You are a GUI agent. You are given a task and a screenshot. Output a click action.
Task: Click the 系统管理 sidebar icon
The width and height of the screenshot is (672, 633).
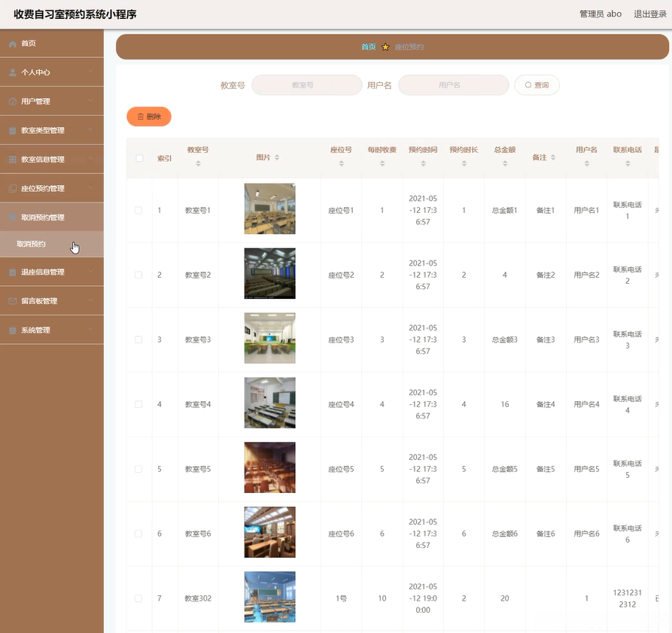coord(13,330)
